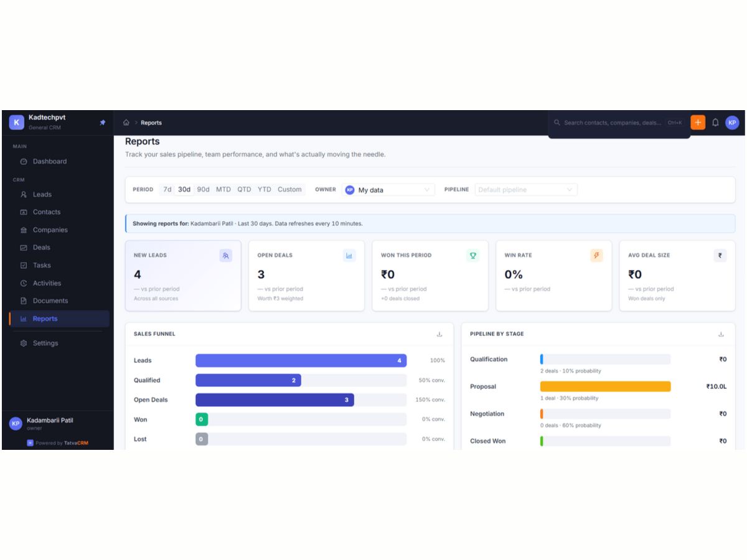Open the notifications bell
The width and height of the screenshot is (747, 560).
715,123
